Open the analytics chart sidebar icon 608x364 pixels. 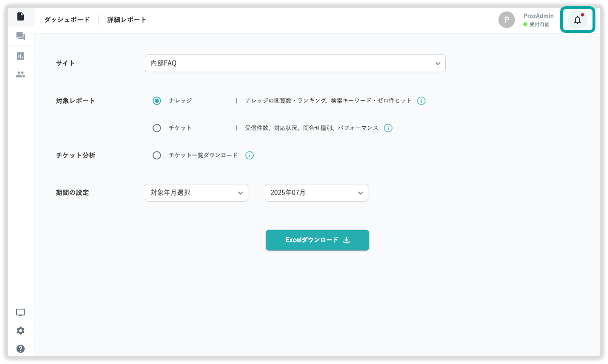[20, 56]
